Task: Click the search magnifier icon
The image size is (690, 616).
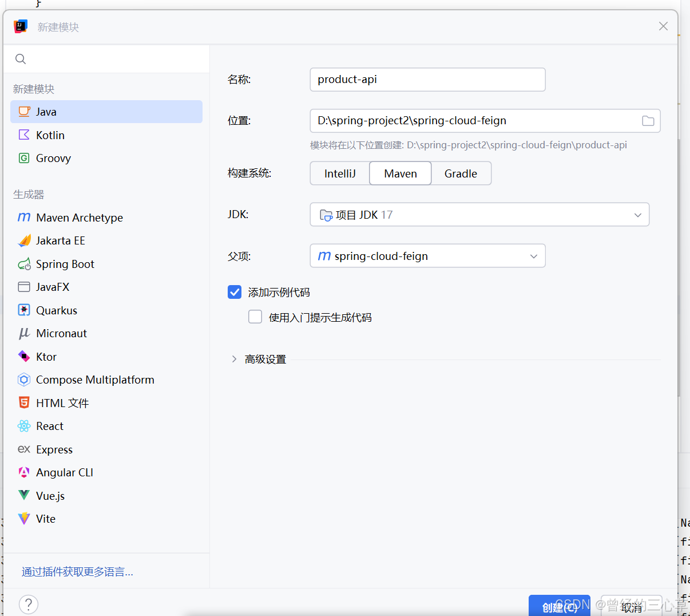Action: tap(21, 59)
